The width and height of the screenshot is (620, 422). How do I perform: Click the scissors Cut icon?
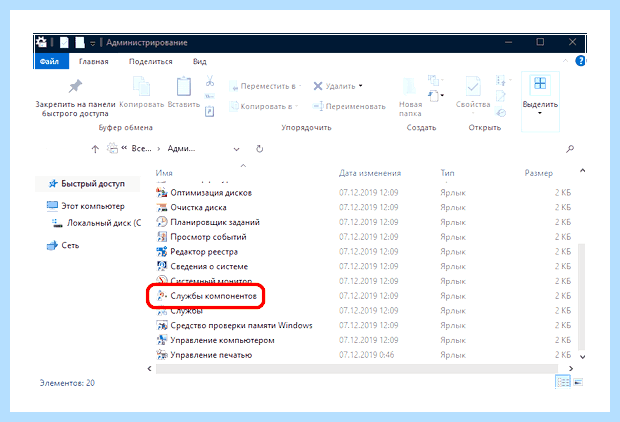click(x=210, y=81)
